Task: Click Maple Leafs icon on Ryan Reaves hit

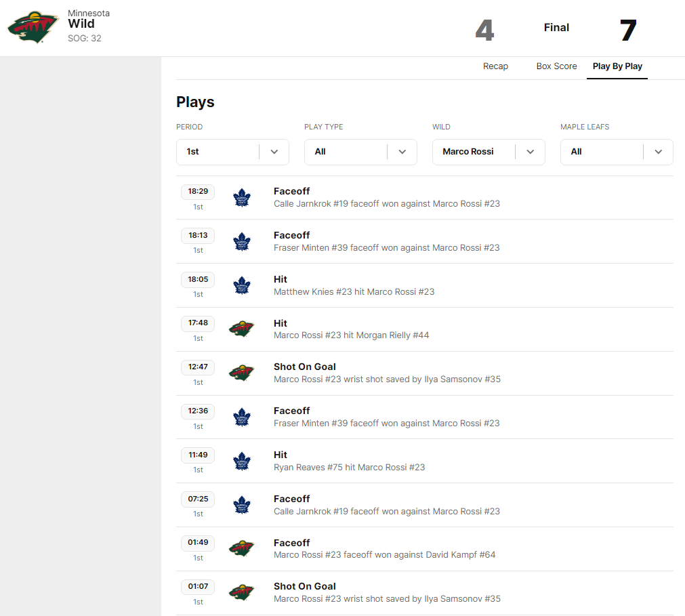Action: (242, 461)
